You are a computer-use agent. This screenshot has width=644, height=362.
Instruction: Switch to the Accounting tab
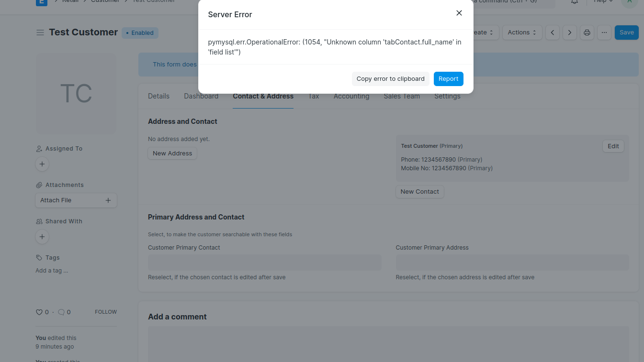[x=351, y=96]
